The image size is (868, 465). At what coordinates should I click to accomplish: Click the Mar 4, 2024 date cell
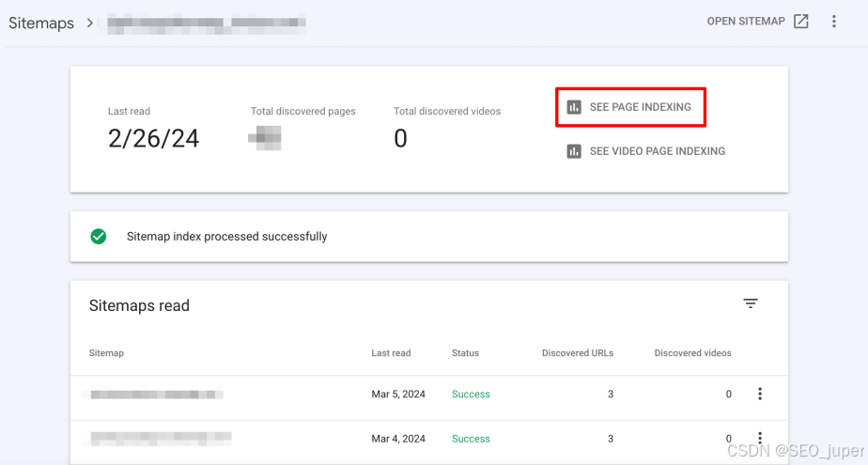coord(398,439)
